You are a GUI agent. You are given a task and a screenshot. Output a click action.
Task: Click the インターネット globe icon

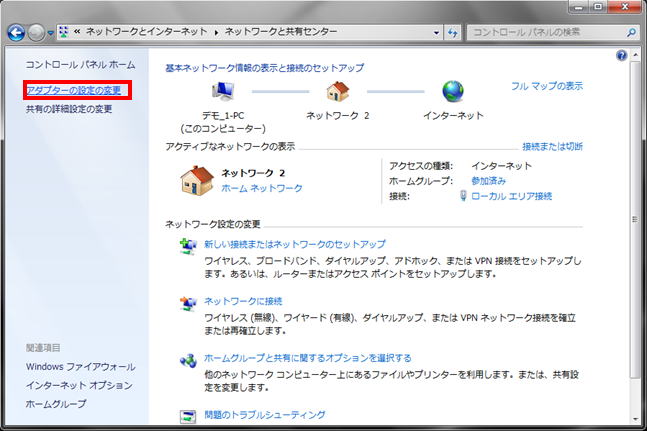click(x=453, y=93)
